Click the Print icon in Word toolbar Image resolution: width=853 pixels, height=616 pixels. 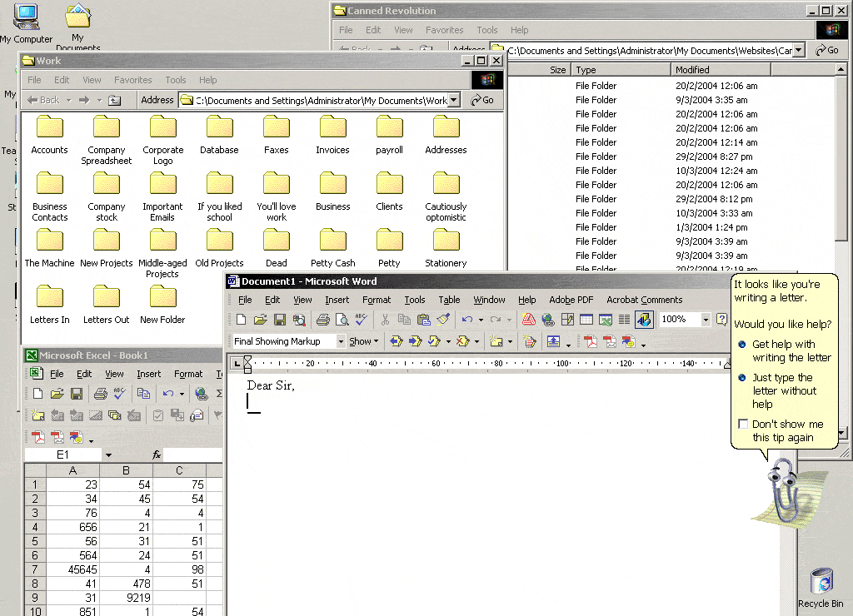point(323,320)
